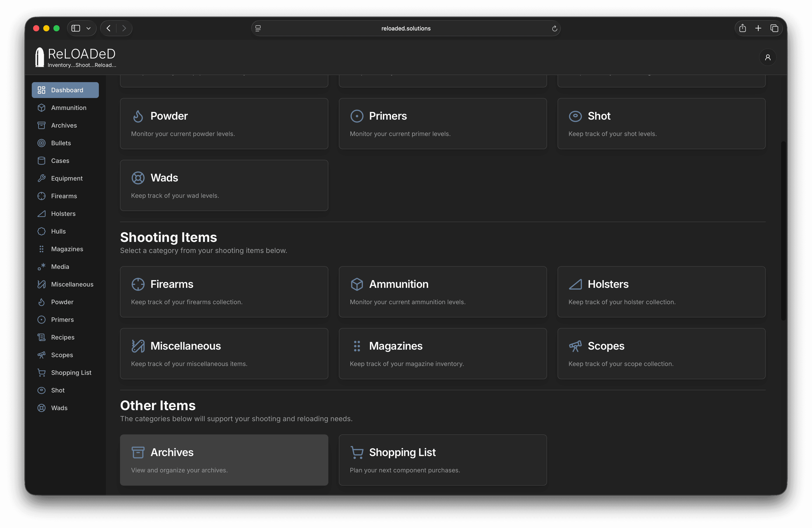Go back with the browser back arrow
This screenshot has width=812, height=528.
[x=109, y=28]
